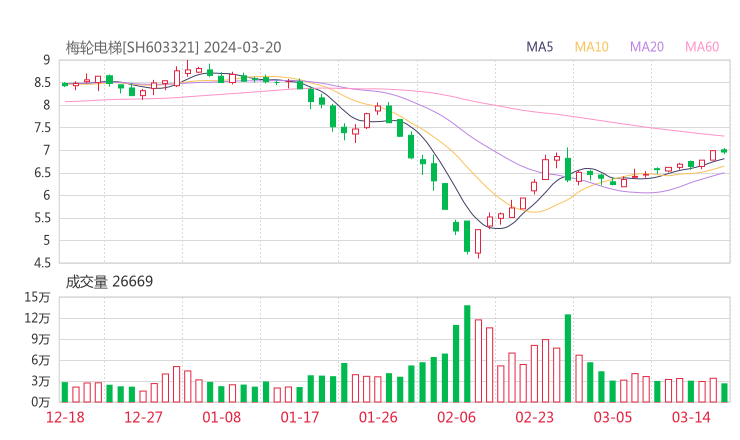This screenshot has height=440, width=740.
Task: Pick the 02-23 date label
Action: 535,417
